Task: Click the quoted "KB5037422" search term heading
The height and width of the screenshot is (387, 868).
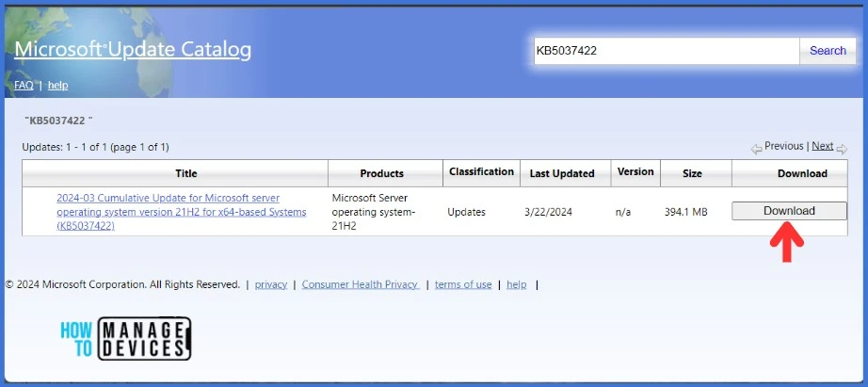Action: click(x=58, y=121)
